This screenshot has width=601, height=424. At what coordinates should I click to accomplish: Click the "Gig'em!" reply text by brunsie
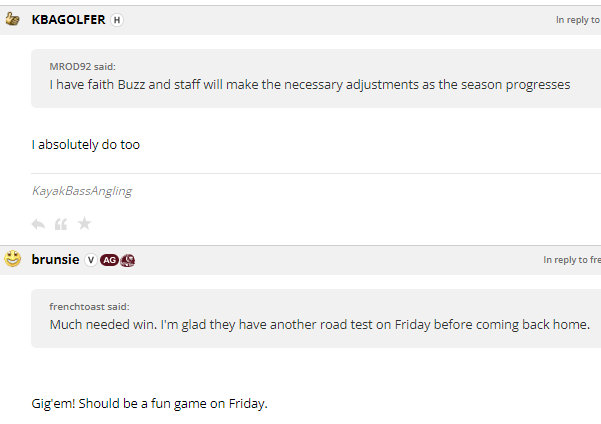pos(150,404)
